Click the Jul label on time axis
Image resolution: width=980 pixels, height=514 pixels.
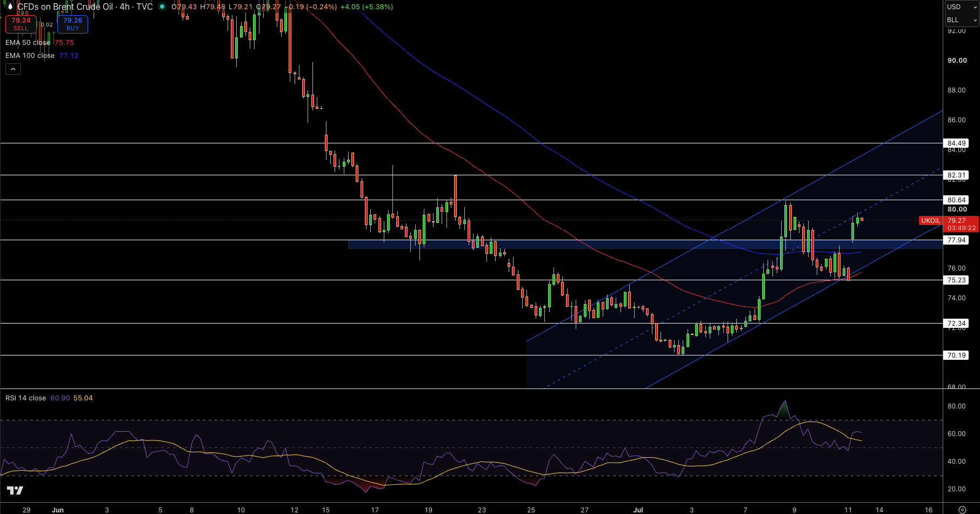(x=638, y=510)
